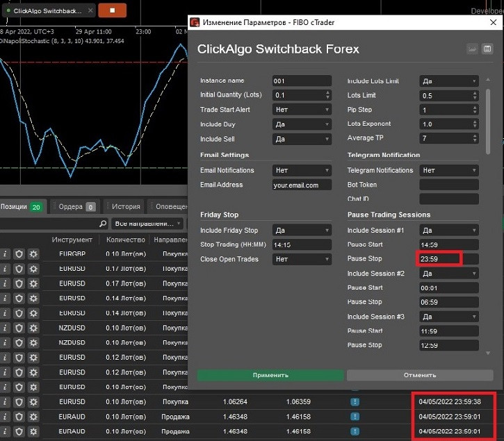This screenshot has width=504, height=441.
Task: Click the search magnifier in positions filter
Action: point(103,223)
